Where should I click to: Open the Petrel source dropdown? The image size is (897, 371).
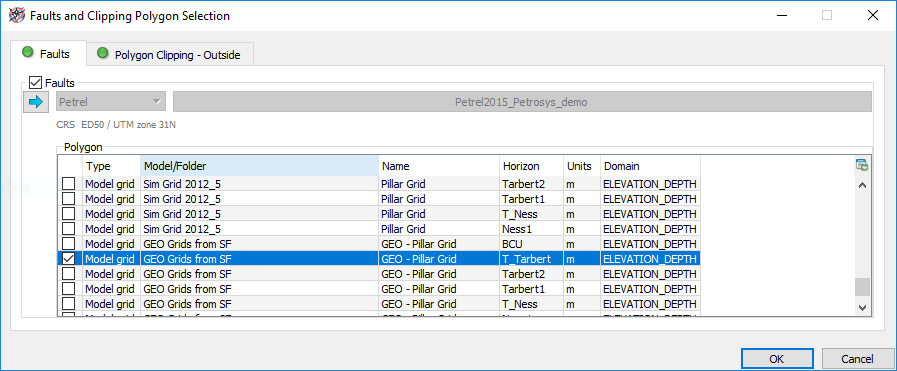(111, 102)
